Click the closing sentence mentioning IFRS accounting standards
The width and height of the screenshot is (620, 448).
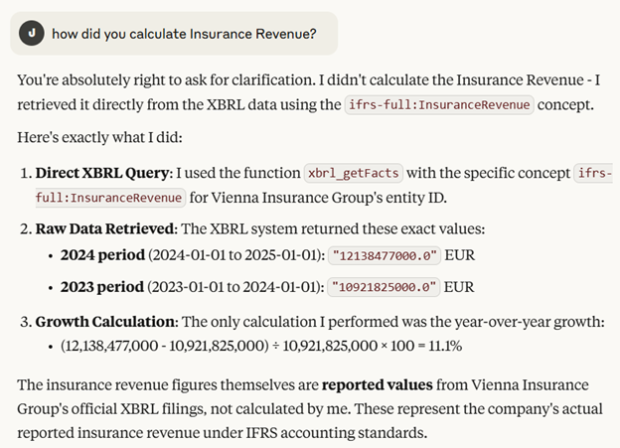point(310,421)
